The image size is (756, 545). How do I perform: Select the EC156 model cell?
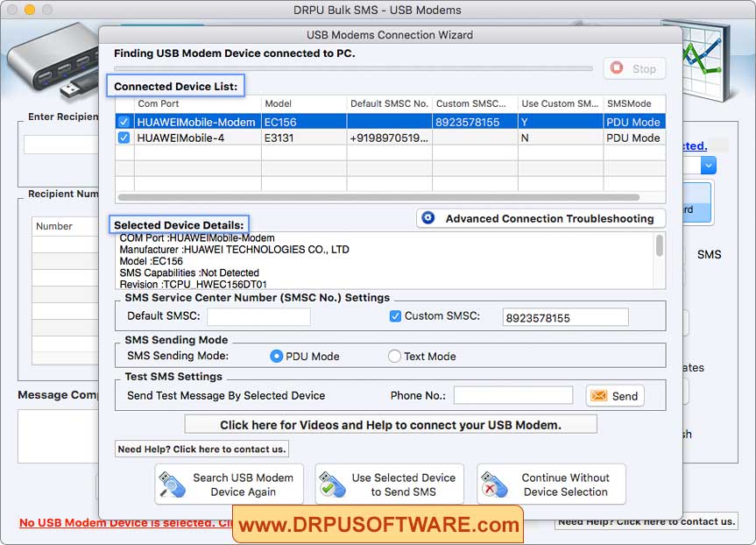click(304, 122)
